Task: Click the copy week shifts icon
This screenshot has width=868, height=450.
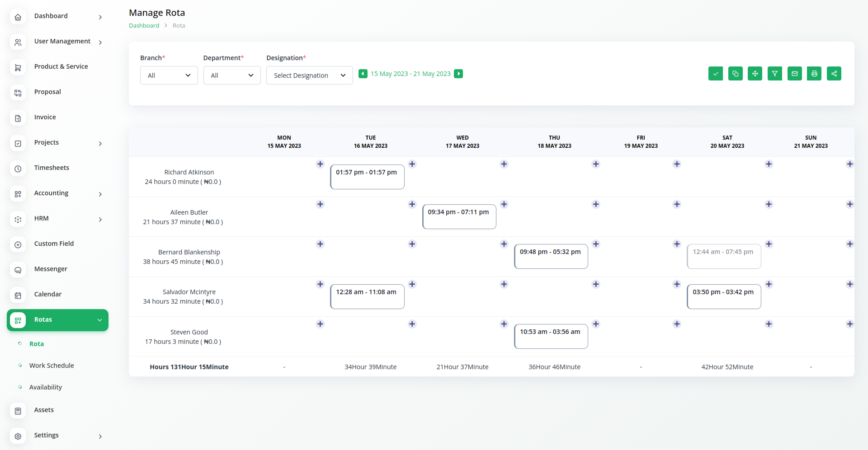Action: (x=736, y=74)
